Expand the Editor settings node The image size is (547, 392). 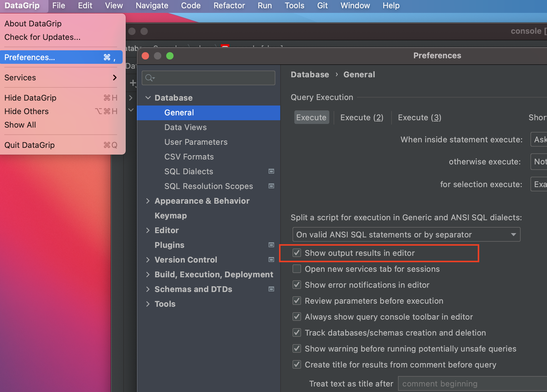148,230
